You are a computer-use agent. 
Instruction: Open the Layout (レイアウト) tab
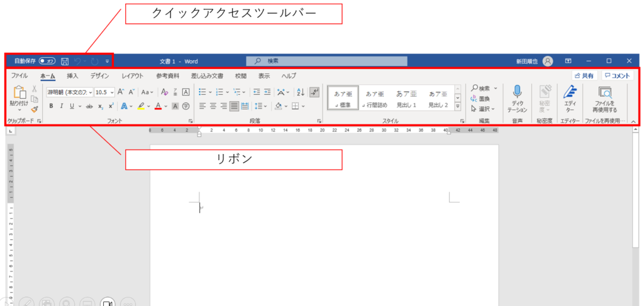click(132, 76)
